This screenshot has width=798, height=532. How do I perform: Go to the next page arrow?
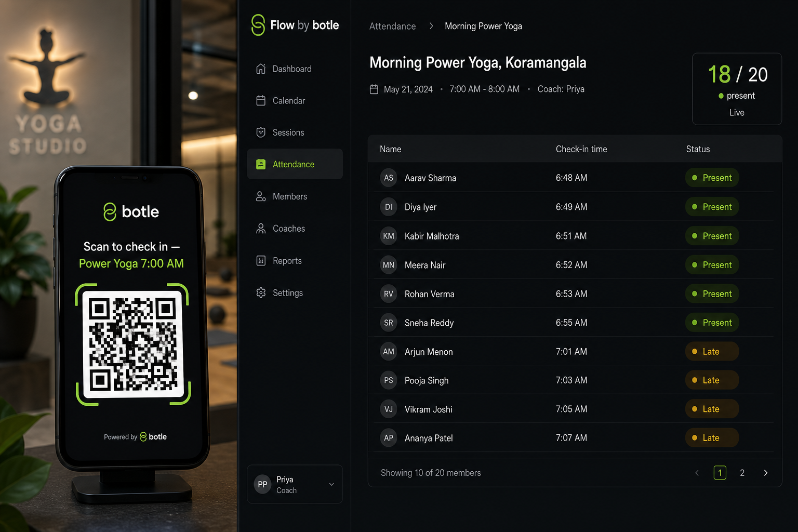point(766,473)
